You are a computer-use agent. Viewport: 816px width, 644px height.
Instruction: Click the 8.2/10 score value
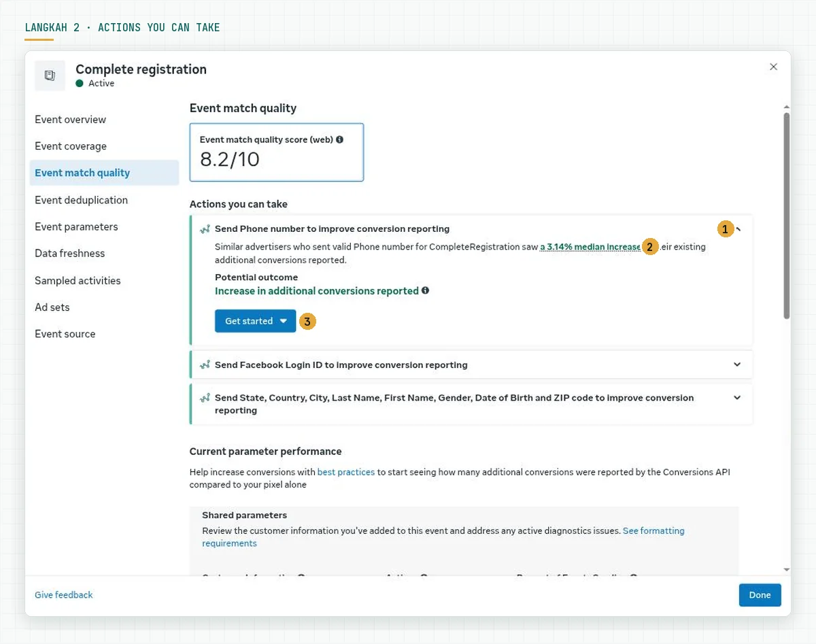(230, 159)
